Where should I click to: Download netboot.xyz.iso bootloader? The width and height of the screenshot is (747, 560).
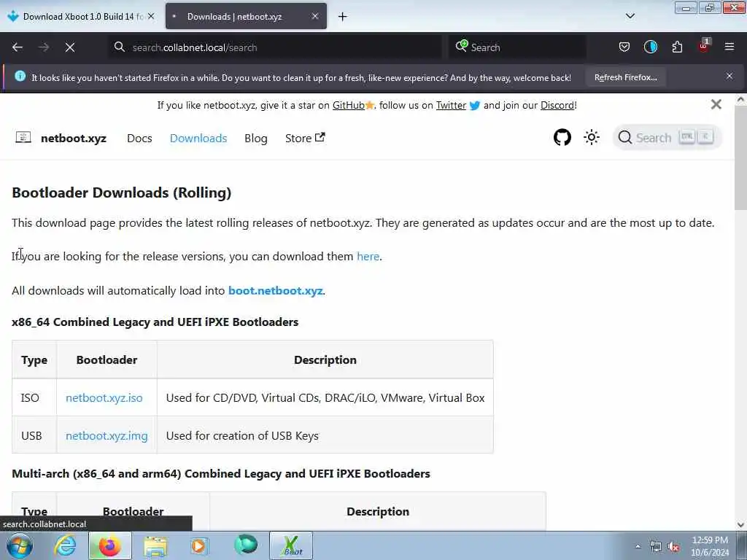tap(104, 397)
